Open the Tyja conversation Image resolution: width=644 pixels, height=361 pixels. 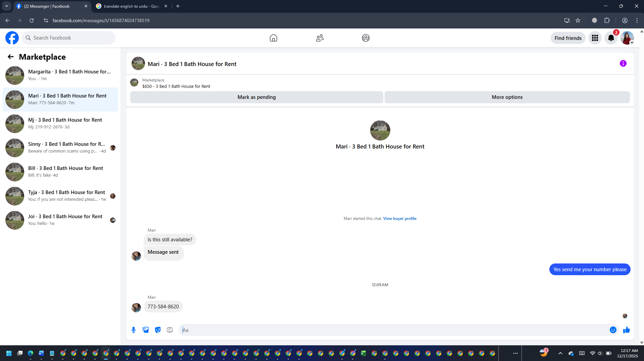[x=60, y=196]
